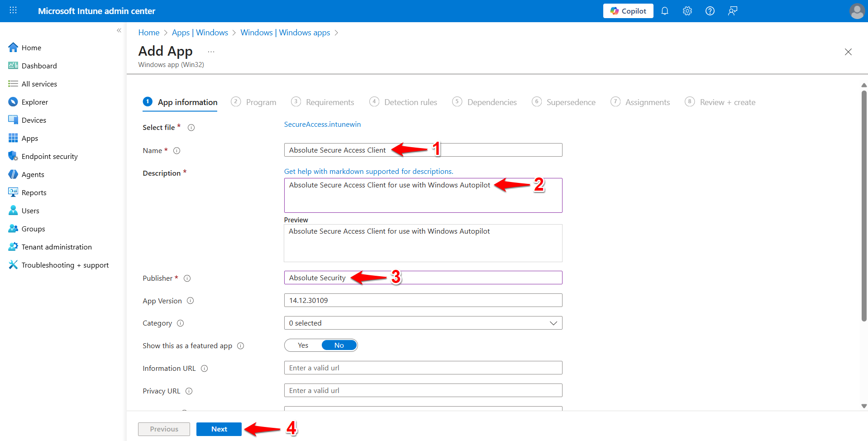
Task: Click the Information URL info icon
Action: (205, 369)
